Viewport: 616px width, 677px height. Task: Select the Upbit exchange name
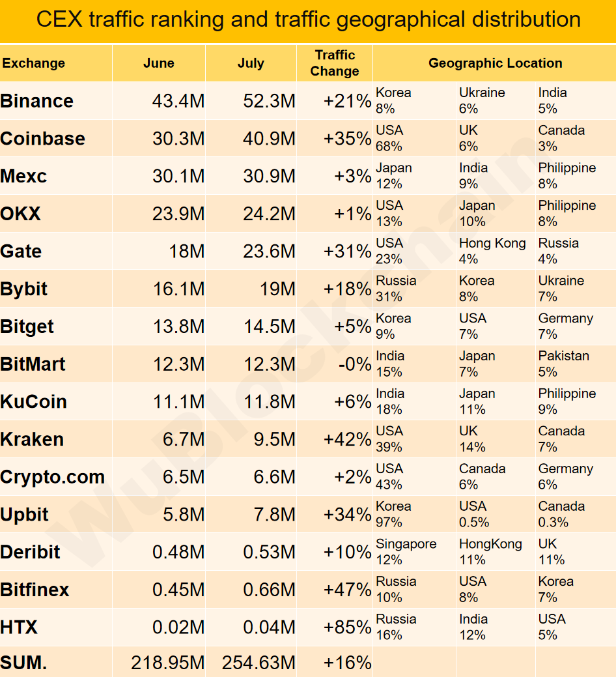[25, 515]
